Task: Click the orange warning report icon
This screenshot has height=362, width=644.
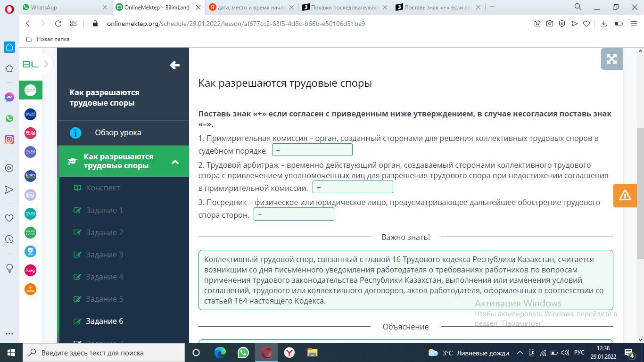Action: (x=625, y=195)
